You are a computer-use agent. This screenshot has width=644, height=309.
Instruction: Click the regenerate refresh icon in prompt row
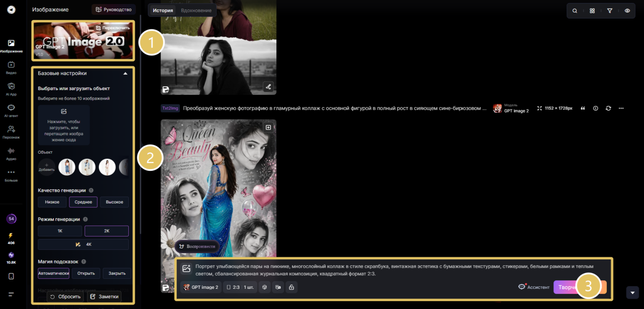(x=608, y=108)
